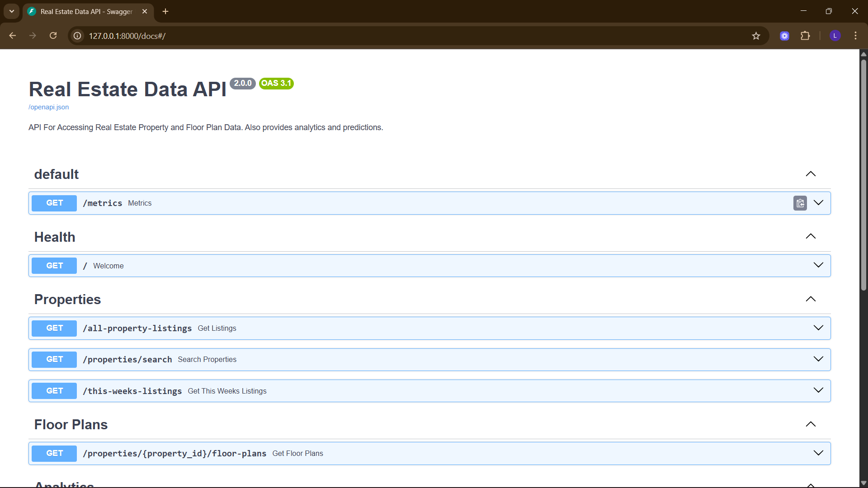868x488 pixels.
Task: Collapse the default section
Action: coord(811,174)
